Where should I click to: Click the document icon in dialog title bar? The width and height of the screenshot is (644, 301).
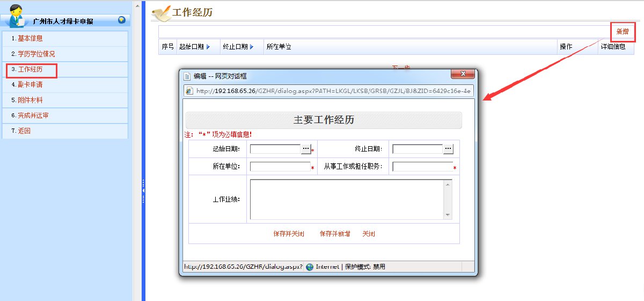click(187, 76)
